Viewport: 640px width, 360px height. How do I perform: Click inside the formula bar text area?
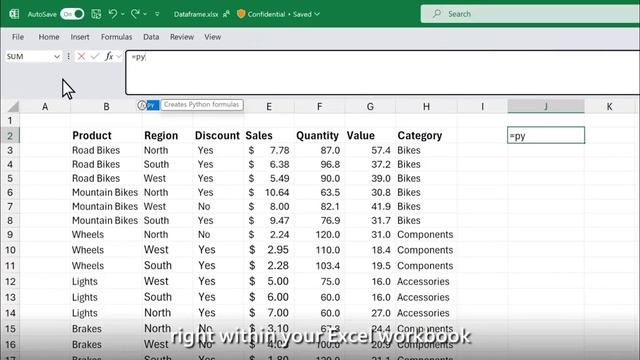382,73
